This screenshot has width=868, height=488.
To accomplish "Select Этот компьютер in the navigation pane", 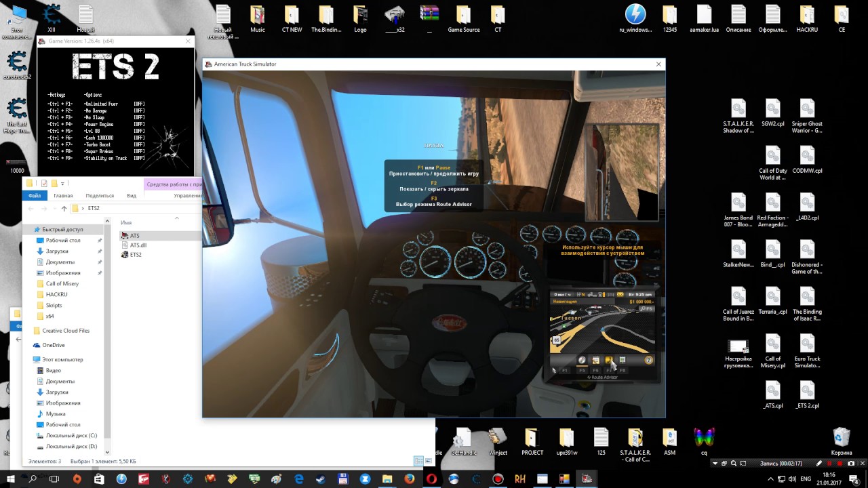I will (x=62, y=359).
